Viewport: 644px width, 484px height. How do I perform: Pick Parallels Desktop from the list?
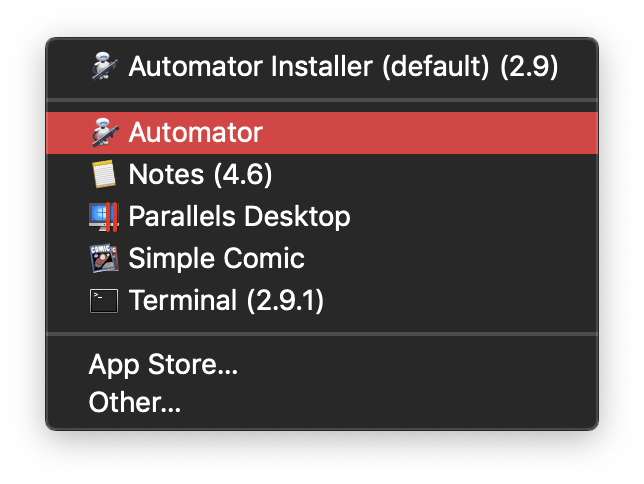point(322,217)
